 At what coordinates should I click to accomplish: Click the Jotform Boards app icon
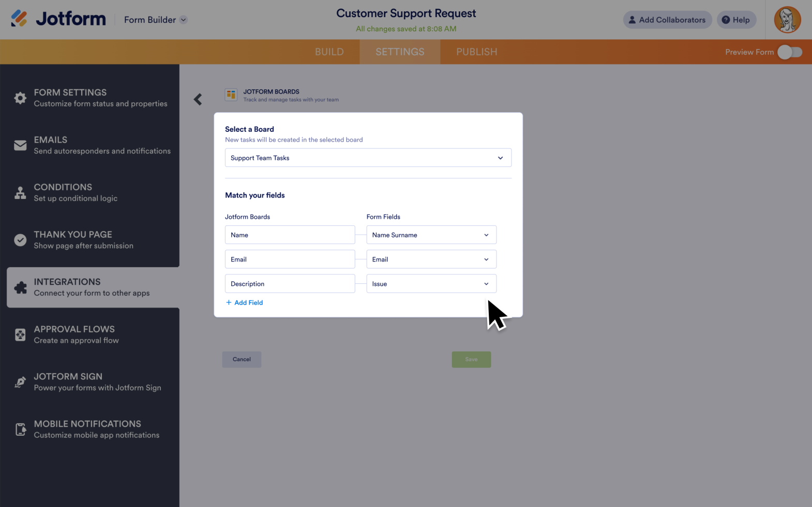(231, 95)
